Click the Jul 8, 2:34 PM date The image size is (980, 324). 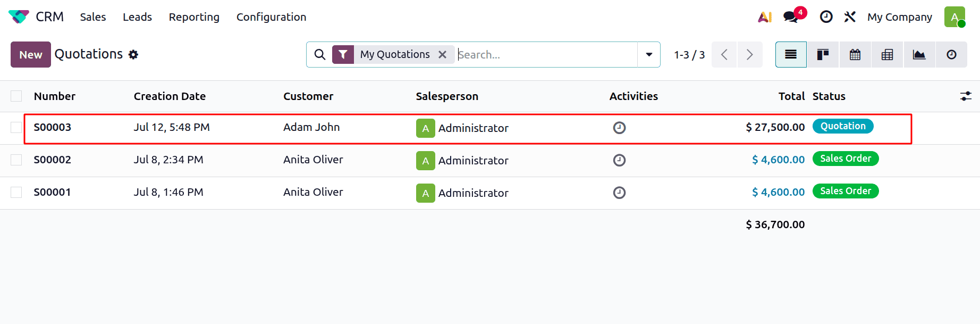click(168, 160)
